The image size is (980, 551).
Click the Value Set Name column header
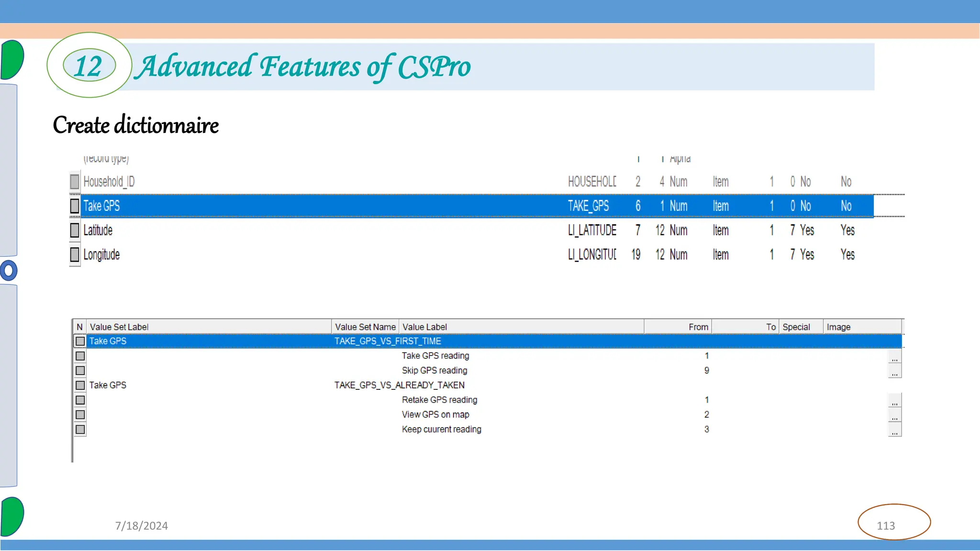pos(365,327)
